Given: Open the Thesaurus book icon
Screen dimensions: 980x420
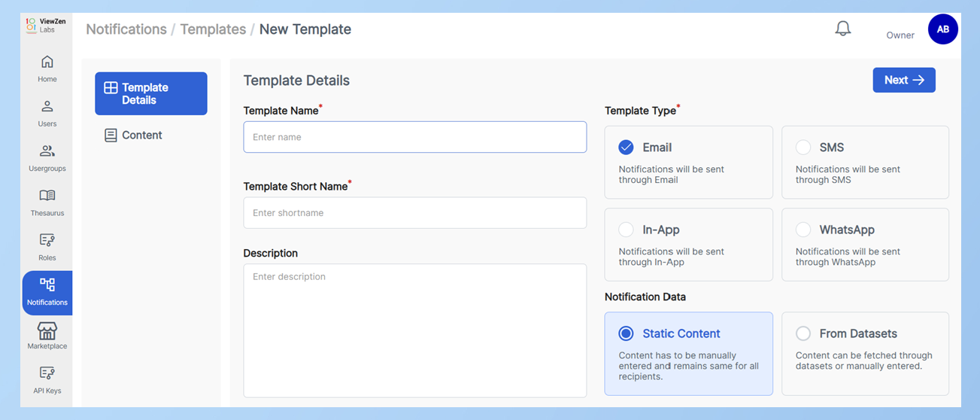Looking at the screenshot, I should coord(47,196).
